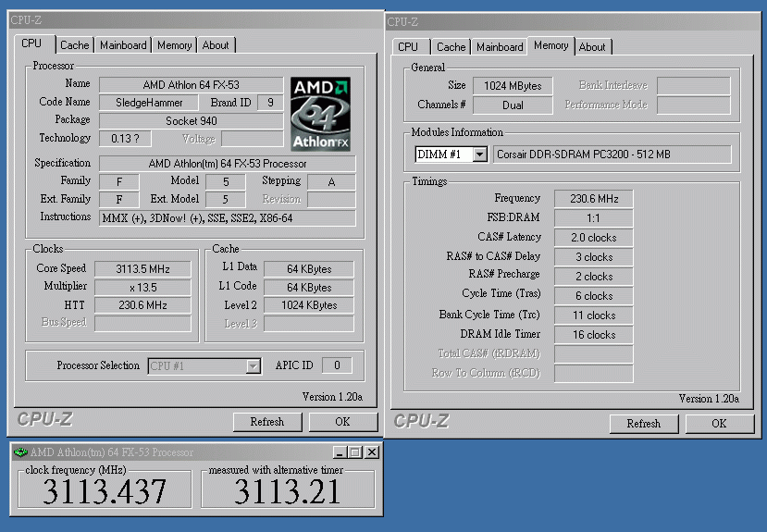Click the green chip icon in clock window title
This screenshot has width=767, height=532.
[20, 452]
